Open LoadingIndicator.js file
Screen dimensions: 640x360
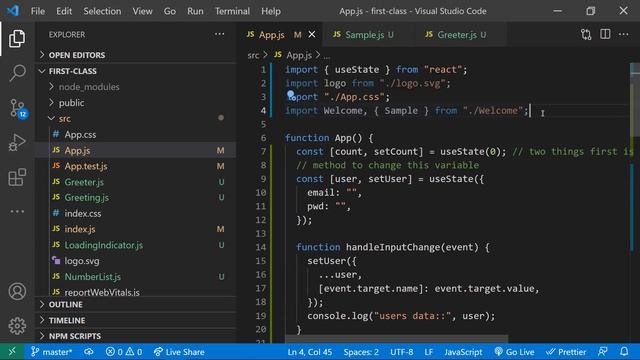[x=137, y=245]
